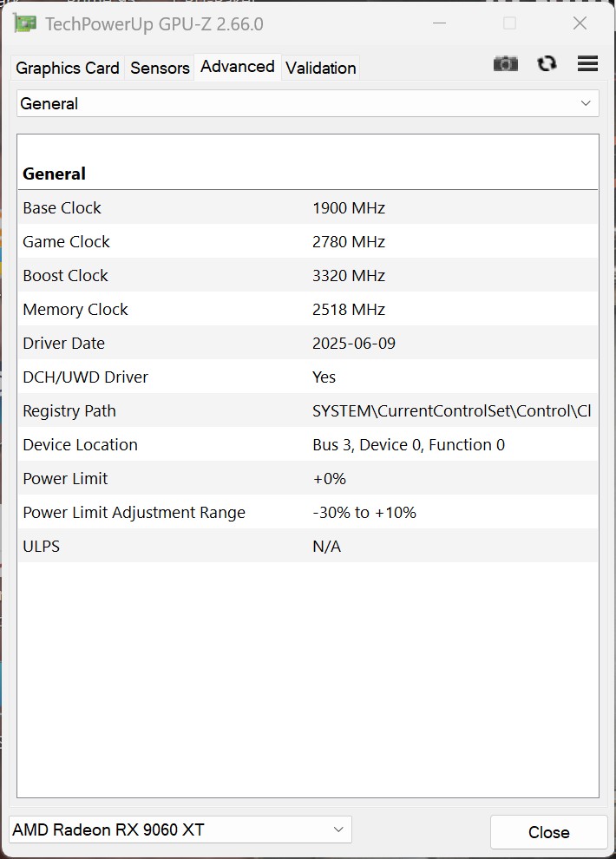Open the Sensors tab
The height and width of the screenshot is (859, 616).
coord(160,68)
